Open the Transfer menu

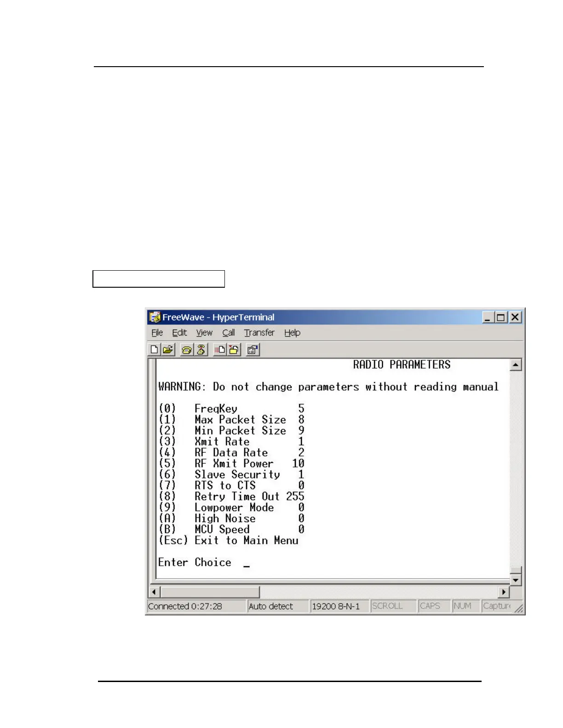coord(259,333)
